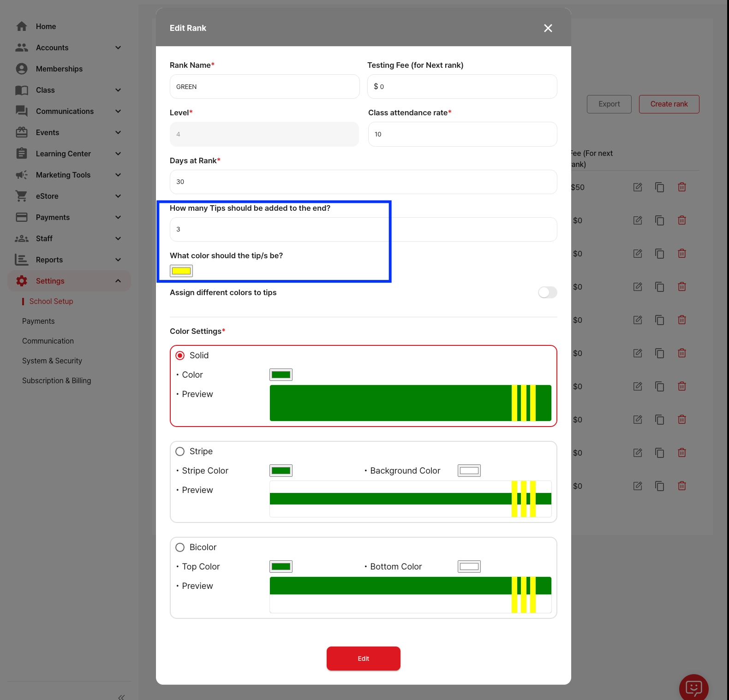
Task: Expand the Class menu chevron
Action: pos(118,90)
